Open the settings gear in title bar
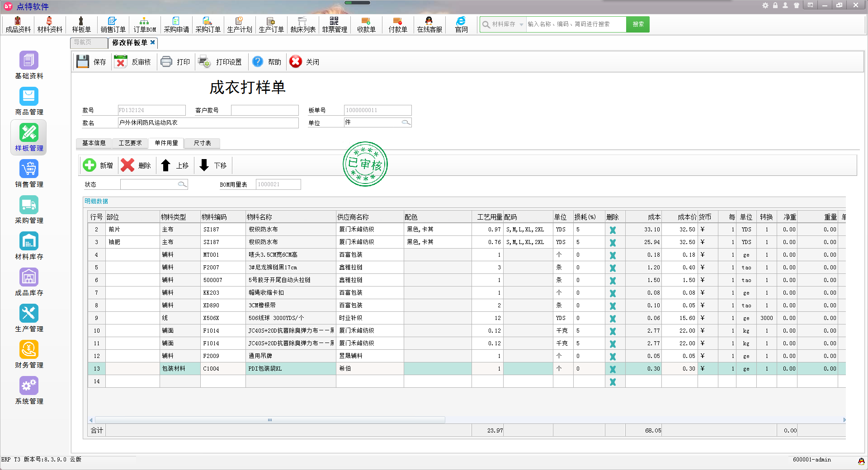The width and height of the screenshot is (868, 470). [765, 5]
